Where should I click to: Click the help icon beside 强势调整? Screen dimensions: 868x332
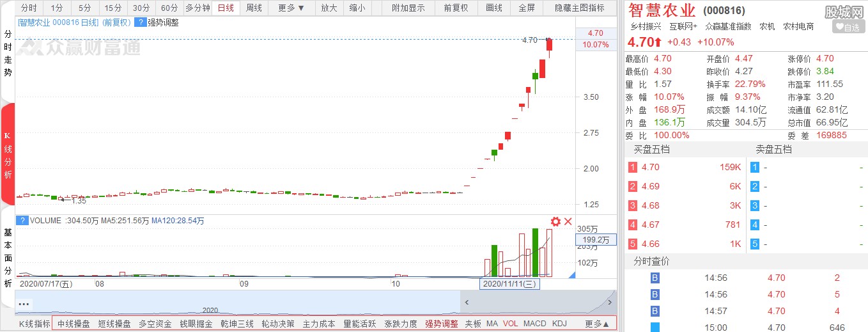point(140,22)
